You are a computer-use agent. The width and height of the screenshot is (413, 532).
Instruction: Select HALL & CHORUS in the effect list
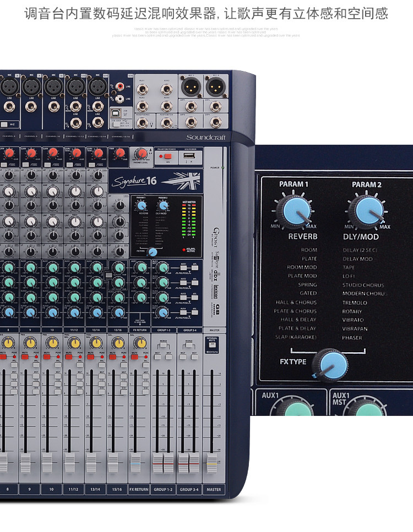point(296,302)
